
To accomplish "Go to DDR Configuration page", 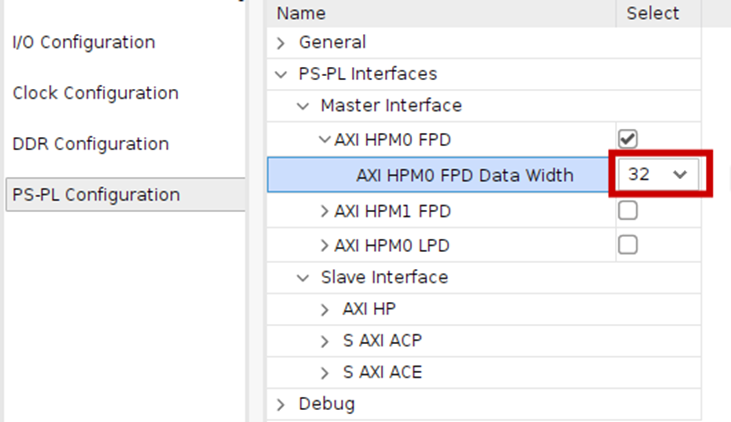I will (90, 144).
